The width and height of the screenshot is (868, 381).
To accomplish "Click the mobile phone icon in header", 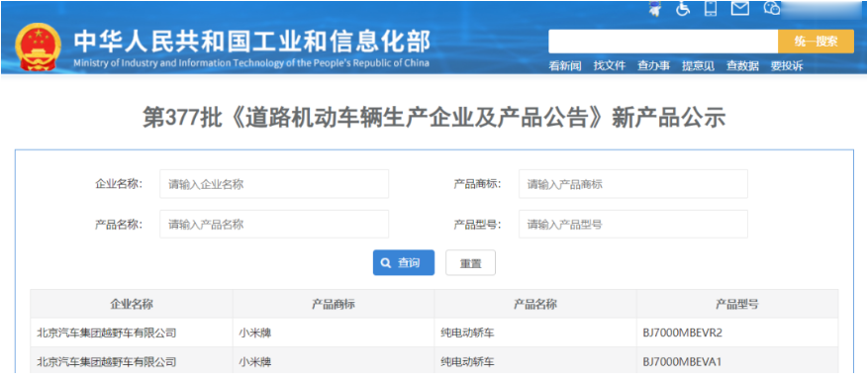I will tap(711, 8).
